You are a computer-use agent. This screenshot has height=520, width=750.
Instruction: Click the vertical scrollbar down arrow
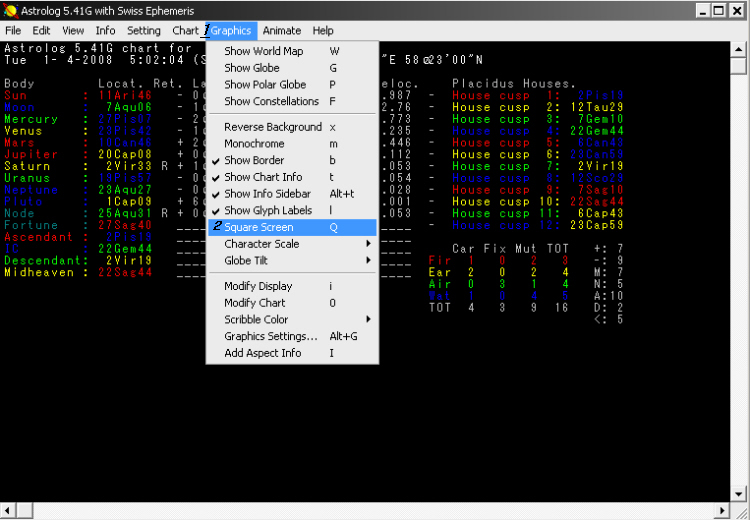[x=738, y=494]
